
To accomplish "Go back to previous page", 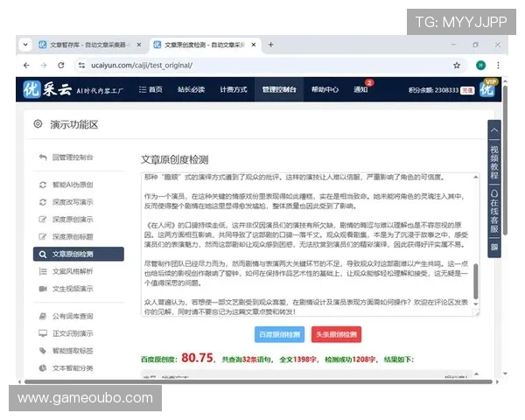I will coord(26,66).
